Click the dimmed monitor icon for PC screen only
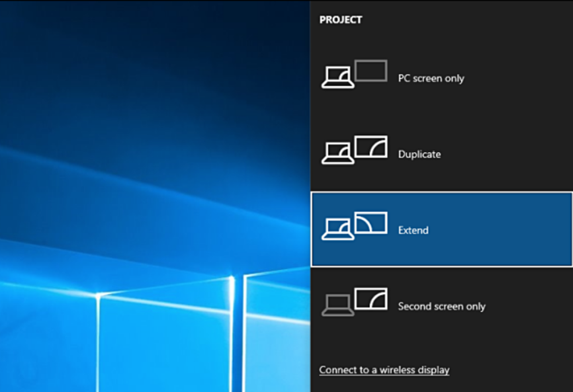This screenshot has height=392, width=573. tap(371, 71)
